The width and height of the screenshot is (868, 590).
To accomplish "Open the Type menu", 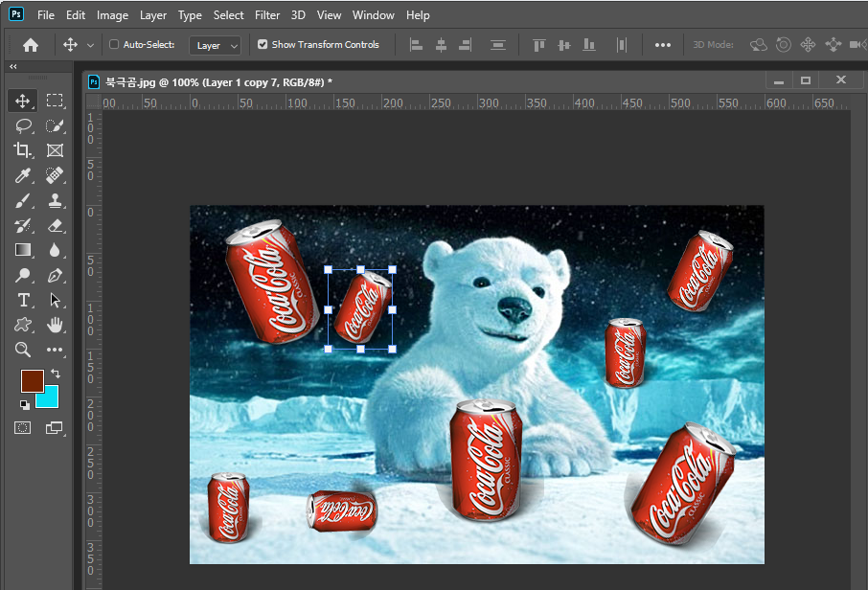I will click(x=190, y=15).
